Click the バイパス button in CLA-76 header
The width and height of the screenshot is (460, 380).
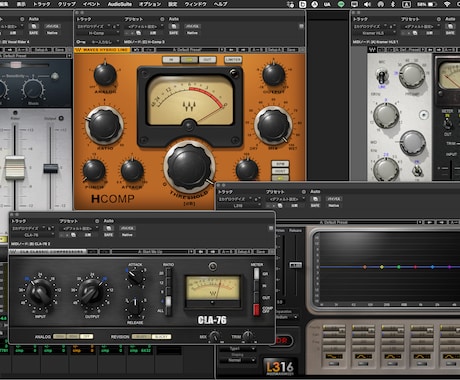point(127,228)
